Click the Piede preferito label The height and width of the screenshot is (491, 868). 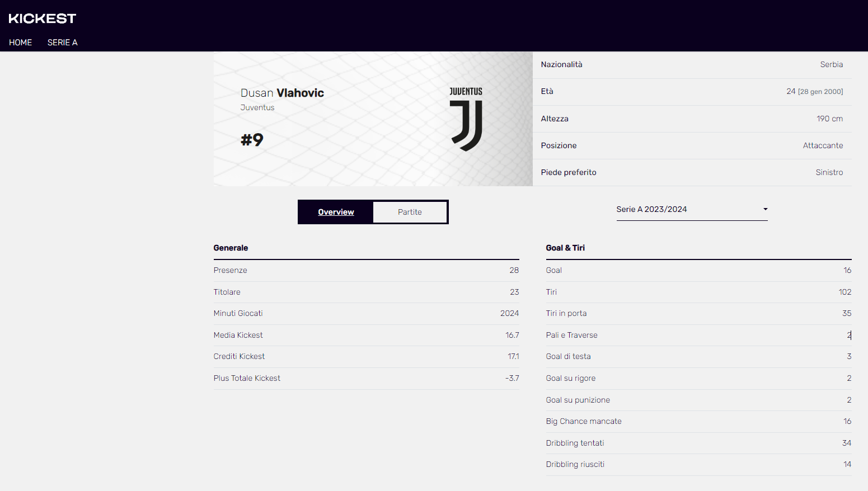coord(569,172)
